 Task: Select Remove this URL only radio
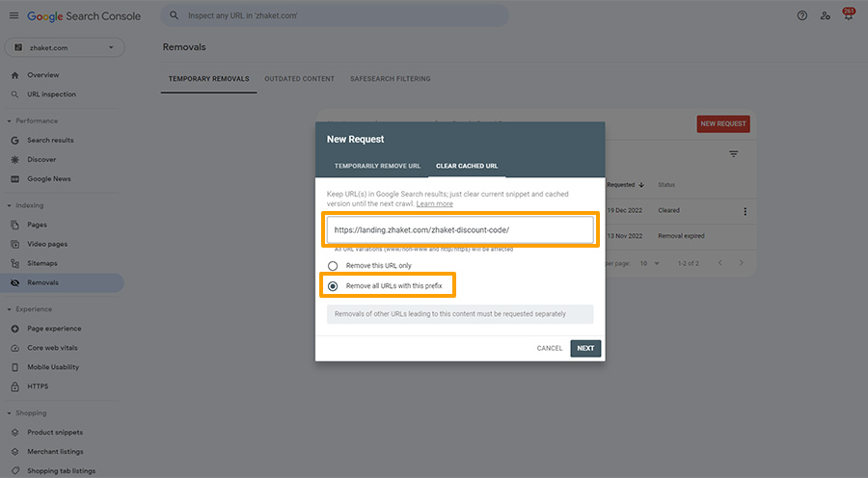pos(333,266)
